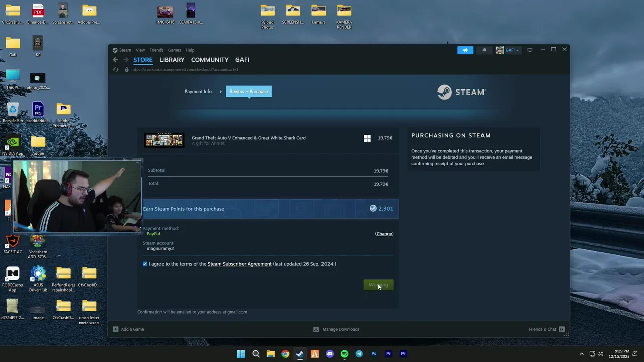Click the Windows platform icon beside price
The image size is (644, 362).
[367, 138]
